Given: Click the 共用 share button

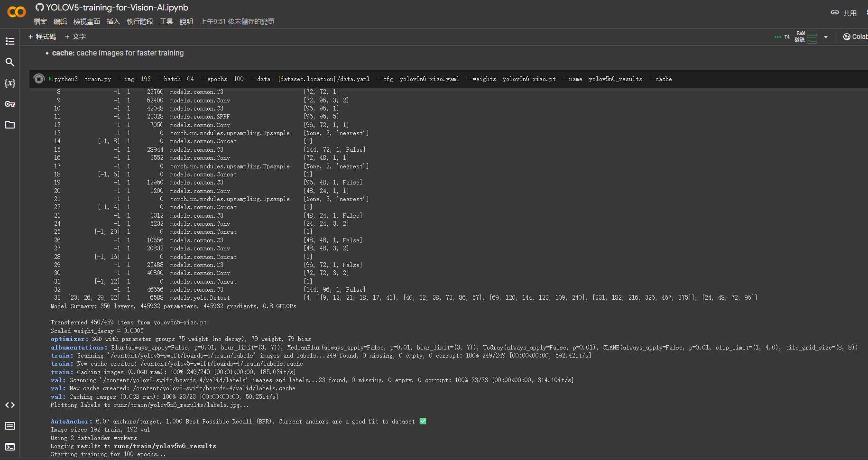Looking at the screenshot, I should (850, 13).
